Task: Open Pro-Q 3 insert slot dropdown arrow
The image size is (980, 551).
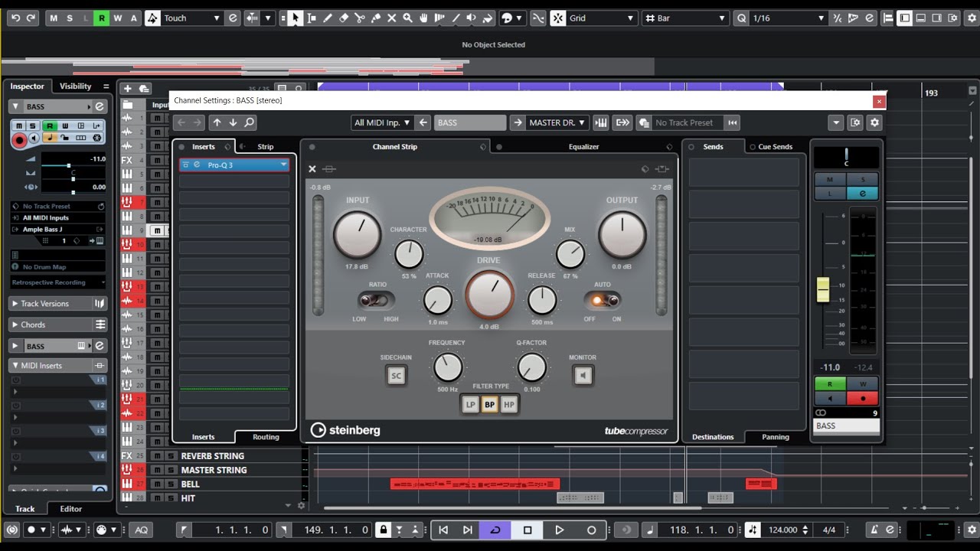Action: coord(283,165)
